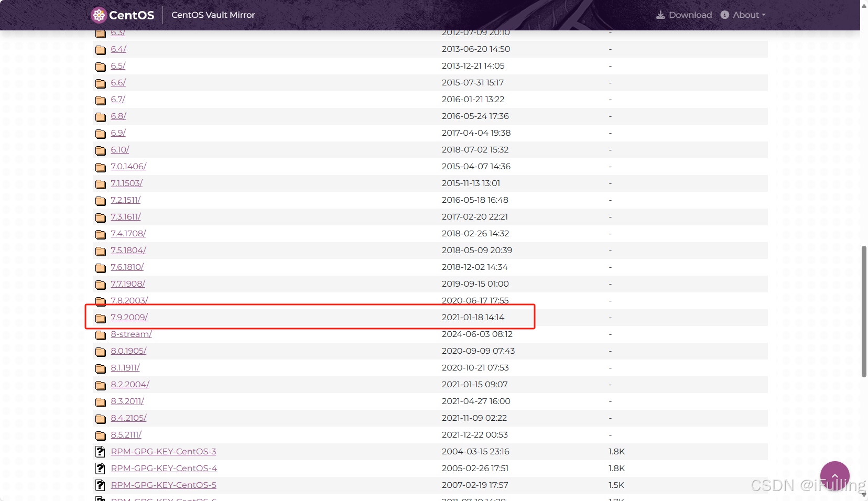Click folder icon beside 8.4.2105/
This screenshot has height=501, width=868.
tap(101, 419)
